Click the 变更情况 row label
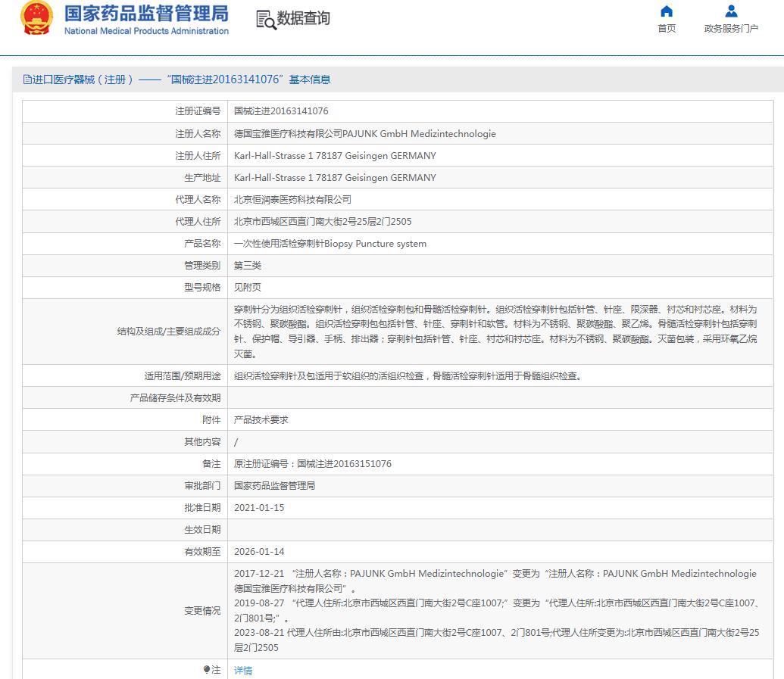The image size is (784, 679). click(202, 611)
